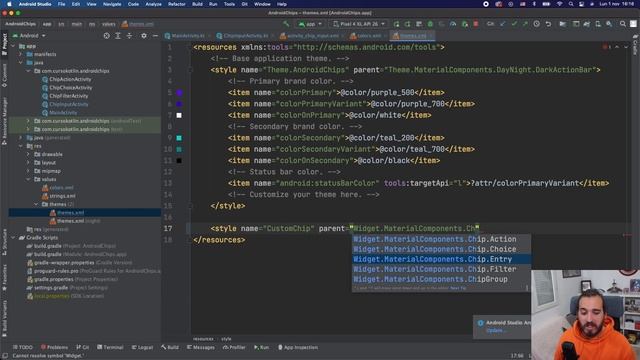
Task: Open the Resource Manager side tab
Action: tap(4, 121)
